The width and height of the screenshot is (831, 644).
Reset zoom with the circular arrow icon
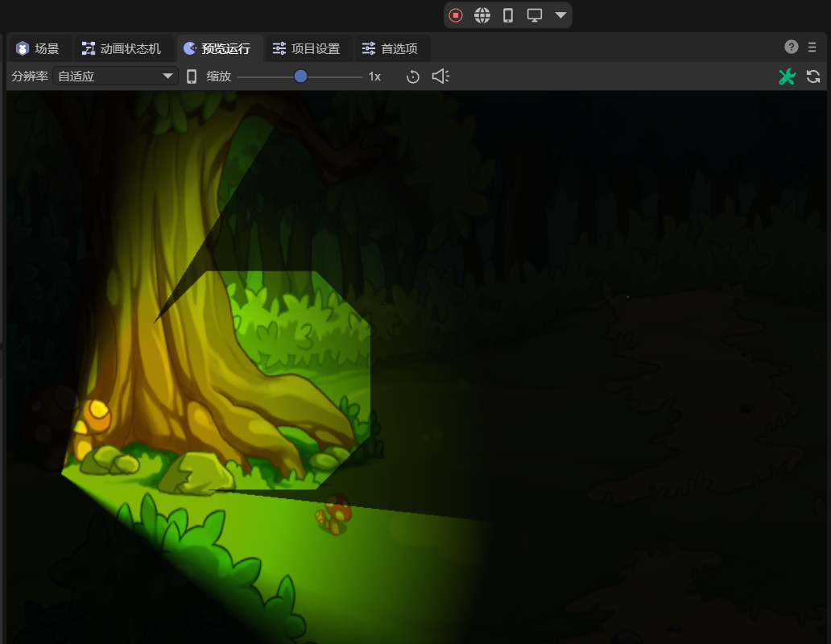[x=413, y=76]
